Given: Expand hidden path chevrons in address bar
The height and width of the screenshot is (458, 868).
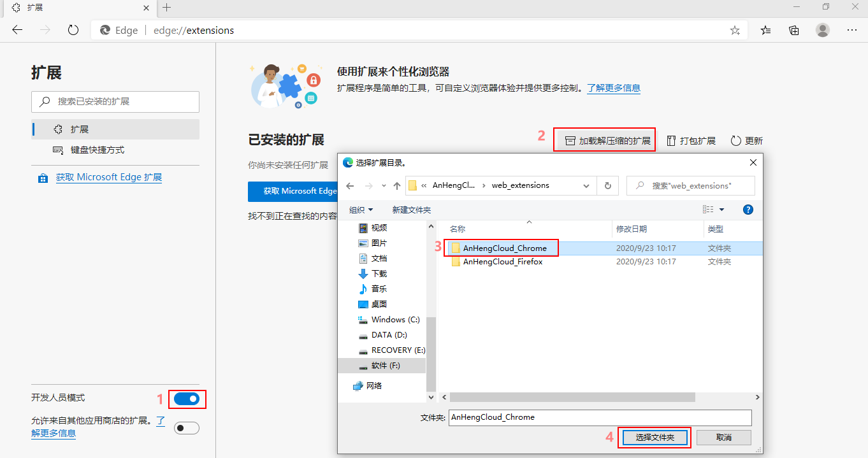Looking at the screenshot, I should (424, 185).
